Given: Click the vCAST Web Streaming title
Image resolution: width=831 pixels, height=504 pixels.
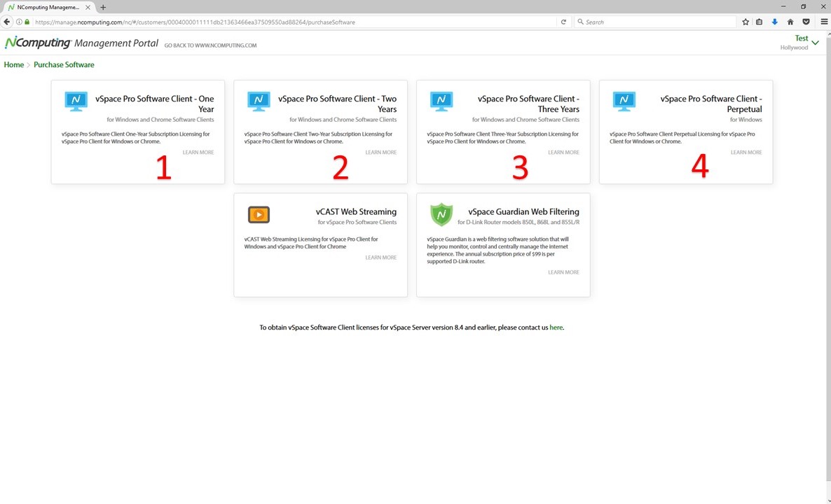Looking at the screenshot, I should pyautogui.click(x=356, y=212).
